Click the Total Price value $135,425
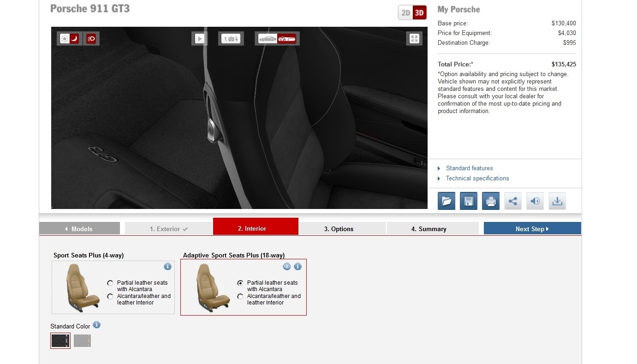The image size is (637, 364). click(x=564, y=65)
